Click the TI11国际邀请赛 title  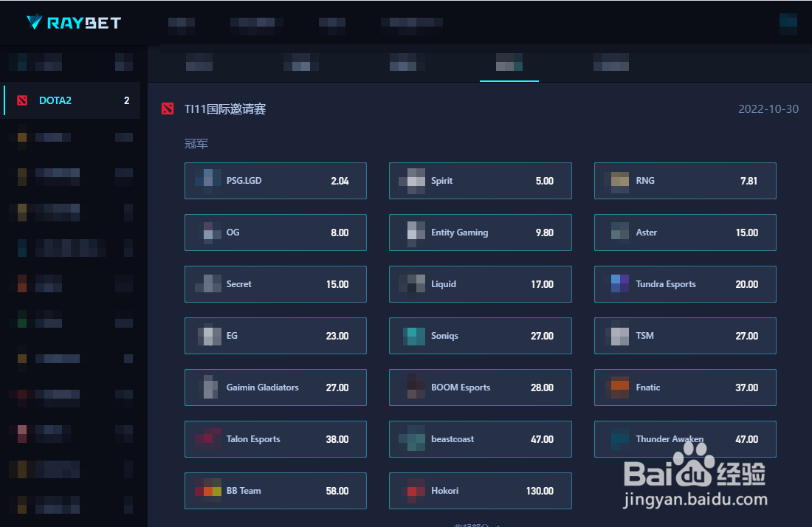pos(225,108)
